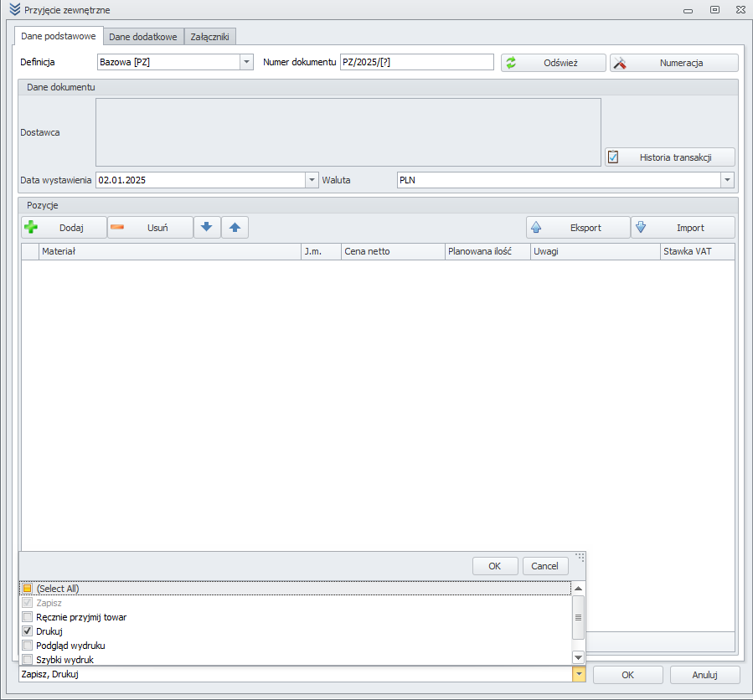Screen dimensions: 753x700
Task: Click the Dodaj button label
Action: coord(71,228)
